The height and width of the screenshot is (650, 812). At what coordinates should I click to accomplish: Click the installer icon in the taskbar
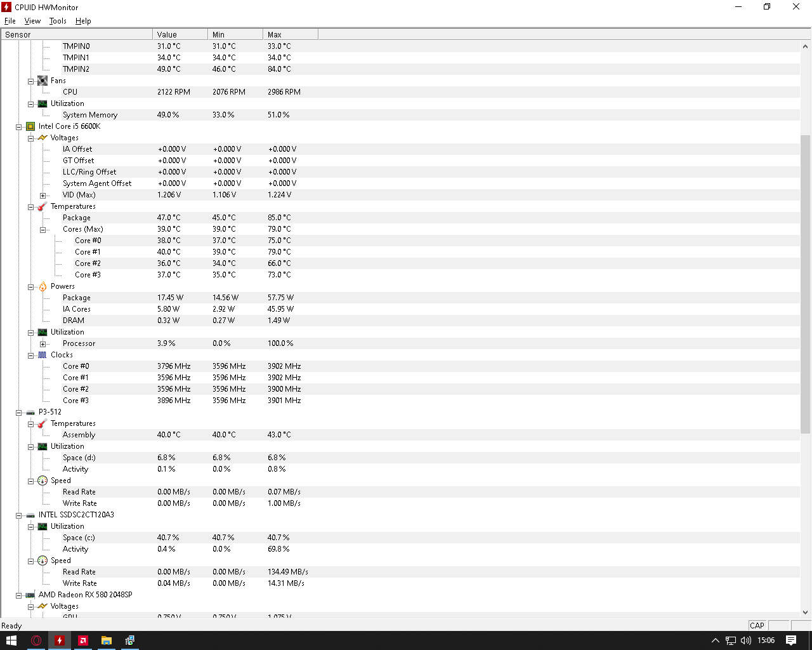pyautogui.click(x=130, y=640)
